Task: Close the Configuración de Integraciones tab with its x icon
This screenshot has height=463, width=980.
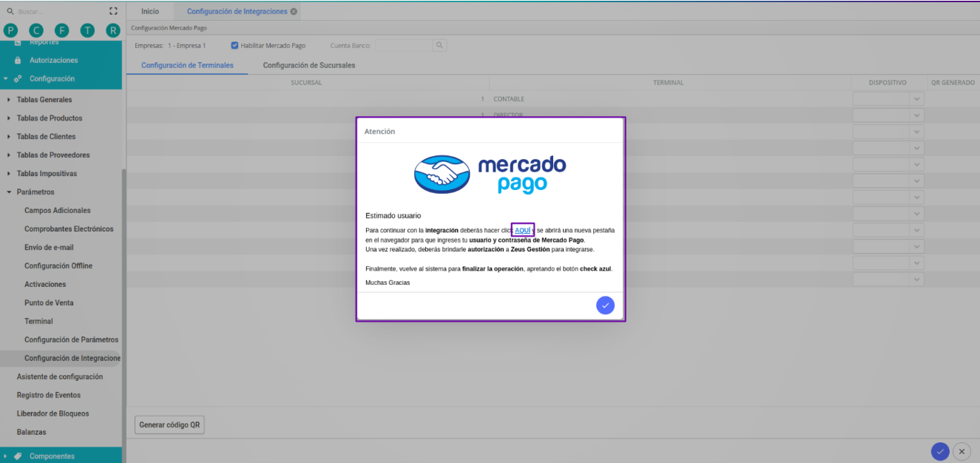Action: pyautogui.click(x=294, y=12)
